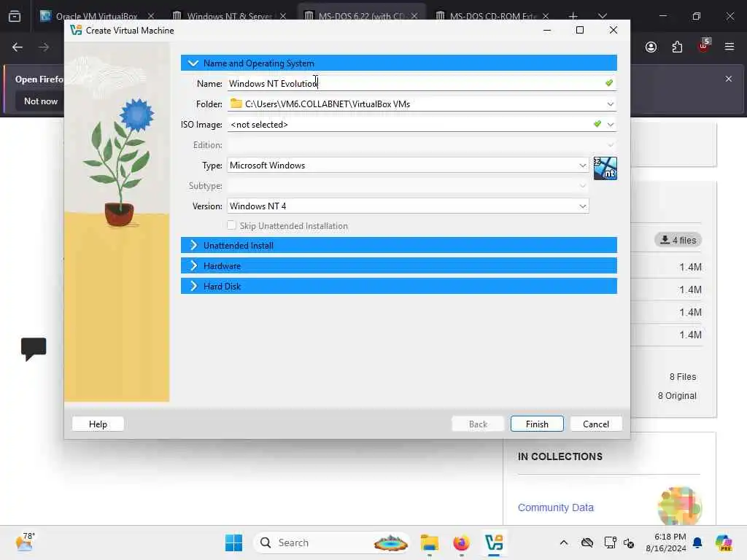Click the uBlock extension icon with badge

tap(703, 46)
